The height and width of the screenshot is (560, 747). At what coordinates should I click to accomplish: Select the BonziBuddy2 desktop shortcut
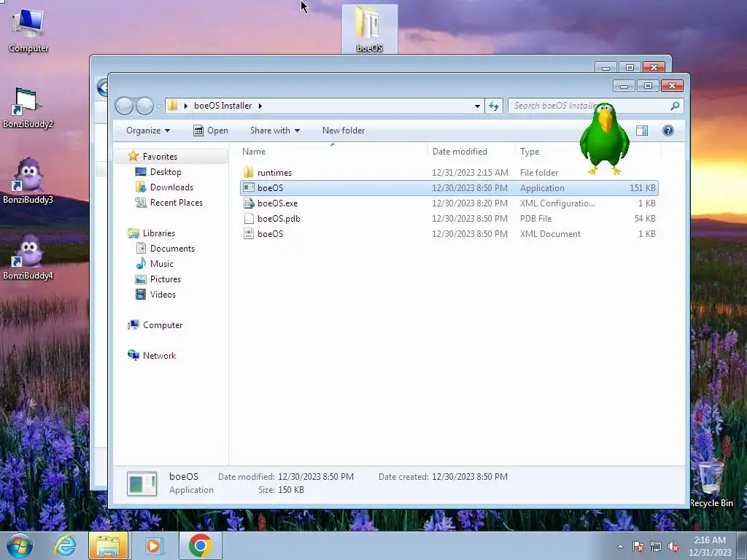28,108
